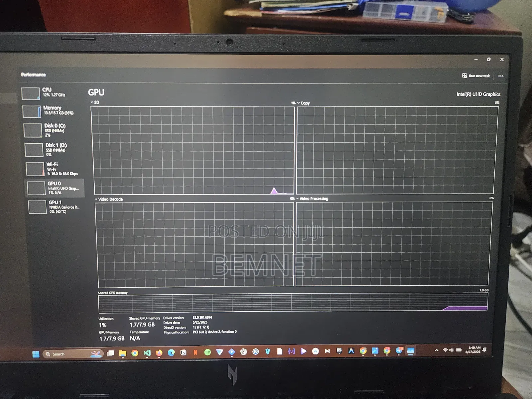
Task: Open battery status in system tray
Action: (459, 350)
